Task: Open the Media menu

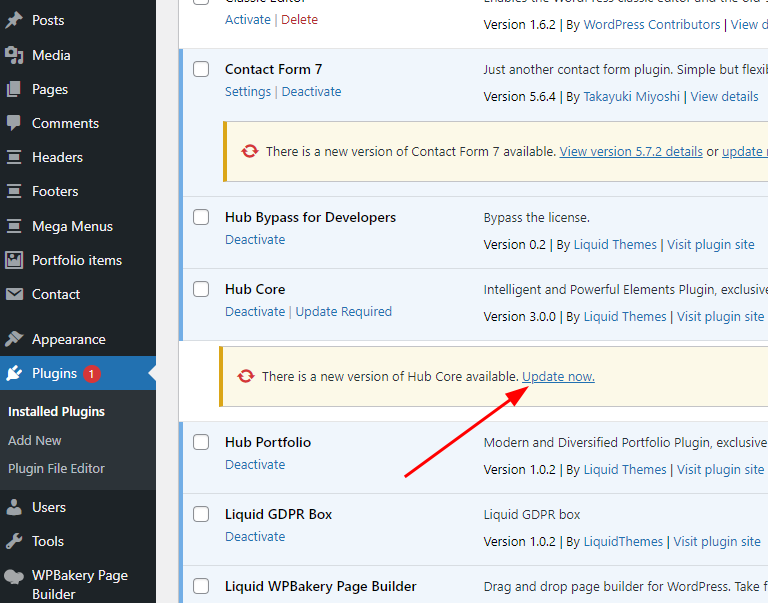Action: click(51, 55)
